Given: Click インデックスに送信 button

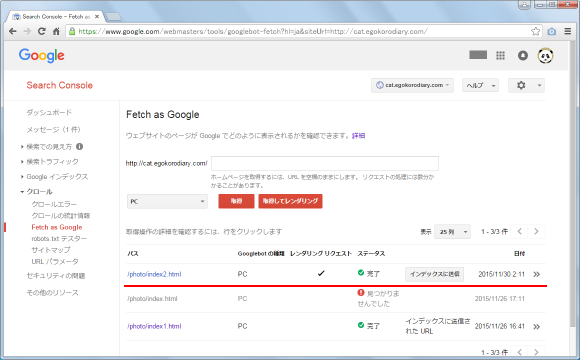Looking at the screenshot, I should click(434, 274).
